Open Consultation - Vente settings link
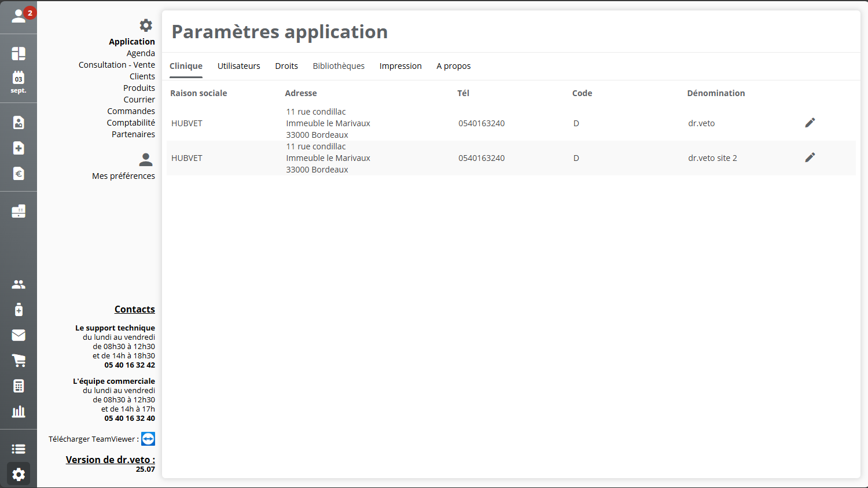Image resolution: width=868 pixels, height=488 pixels. click(117, 65)
